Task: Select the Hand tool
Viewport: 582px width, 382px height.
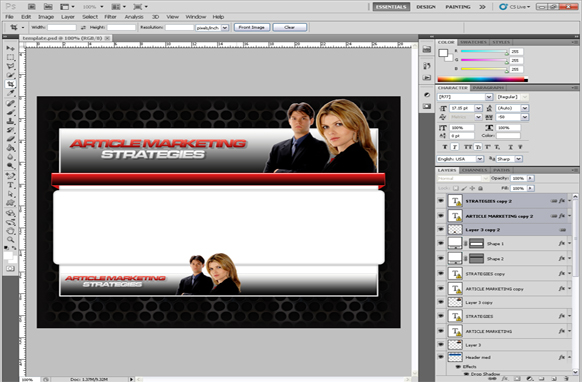Action: point(10,231)
